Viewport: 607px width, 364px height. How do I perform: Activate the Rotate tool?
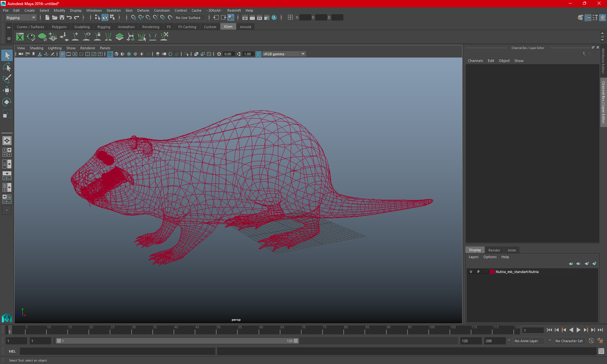(x=7, y=102)
